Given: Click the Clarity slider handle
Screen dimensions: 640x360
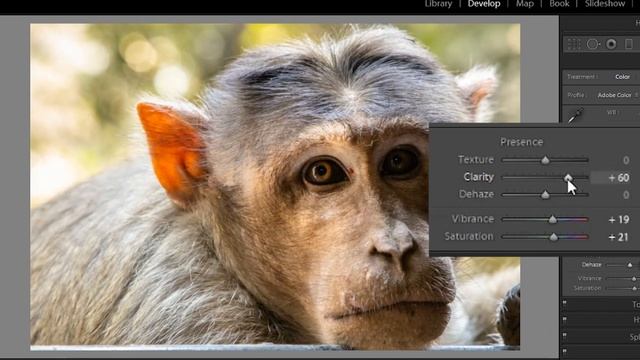Looking at the screenshot, I should click(x=568, y=178).
